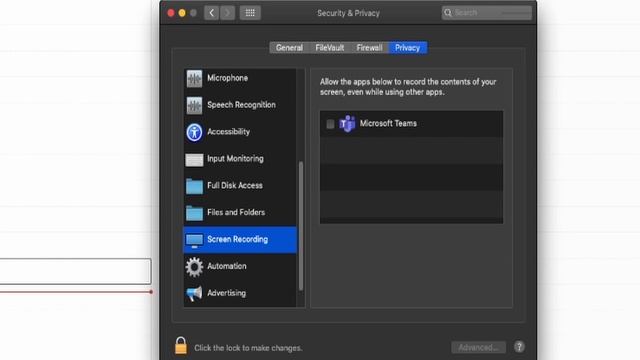640x360 pixels.
Task: Click the Full Disk Access folder icon
Action: click(x=194, y=186)
